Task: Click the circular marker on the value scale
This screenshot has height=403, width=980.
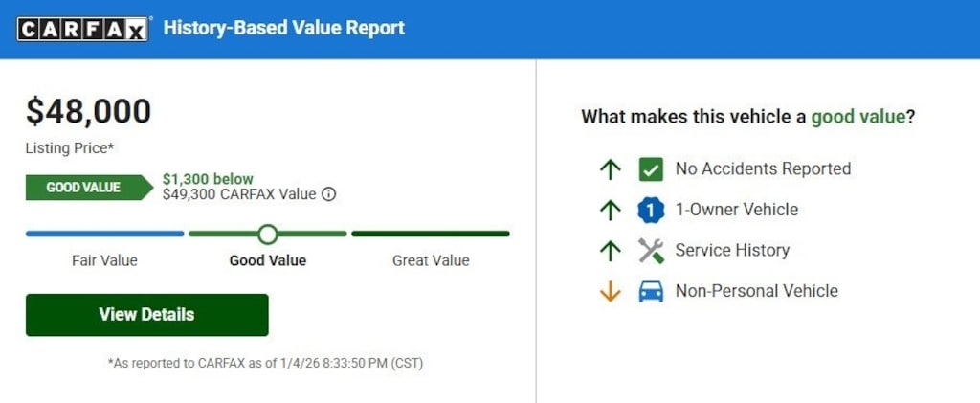Action: (268, 234)
